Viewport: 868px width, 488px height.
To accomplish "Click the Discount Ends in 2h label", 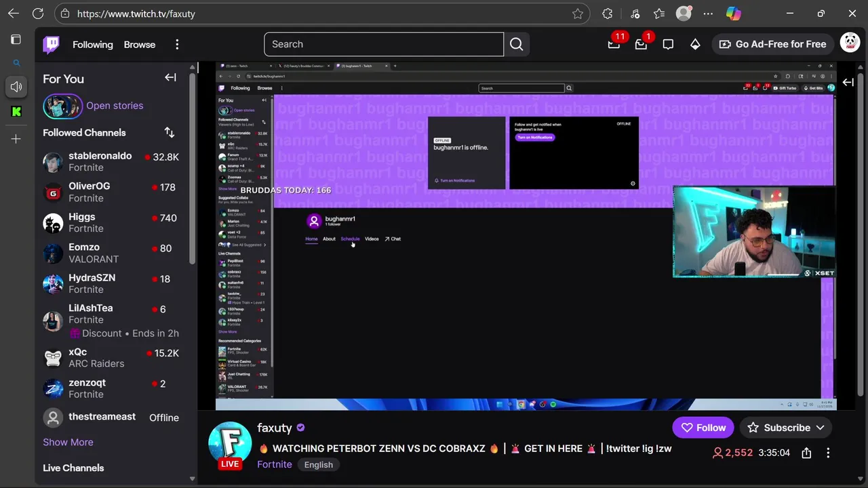I will coord(124,333).
